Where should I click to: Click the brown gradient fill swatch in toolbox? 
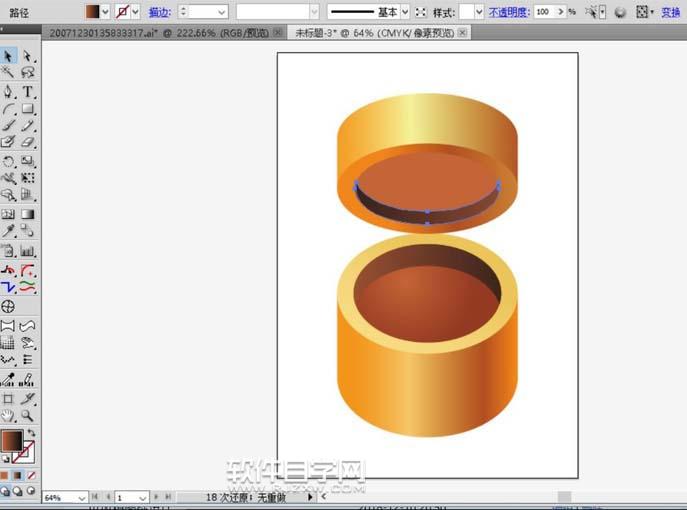point(12,440)
